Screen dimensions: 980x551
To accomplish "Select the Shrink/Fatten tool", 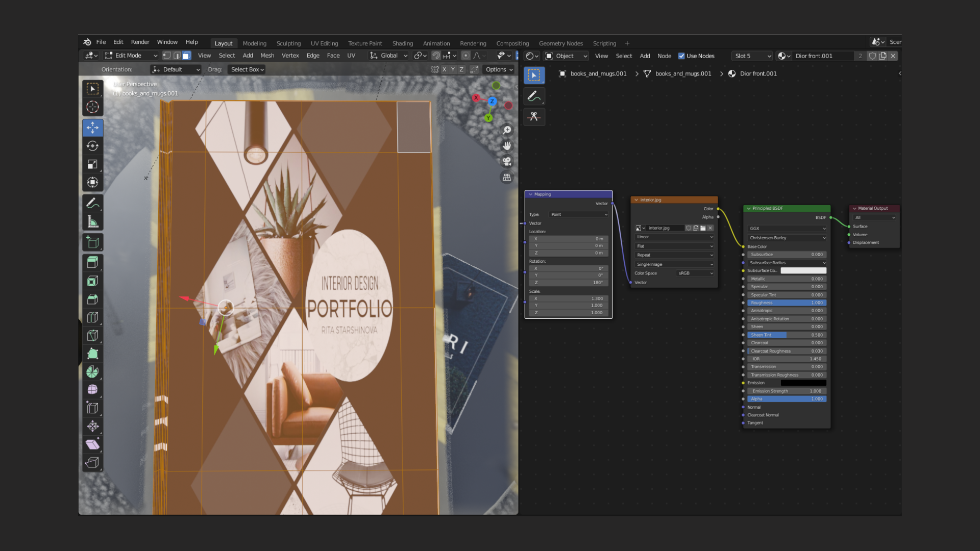I will point(92,427).
